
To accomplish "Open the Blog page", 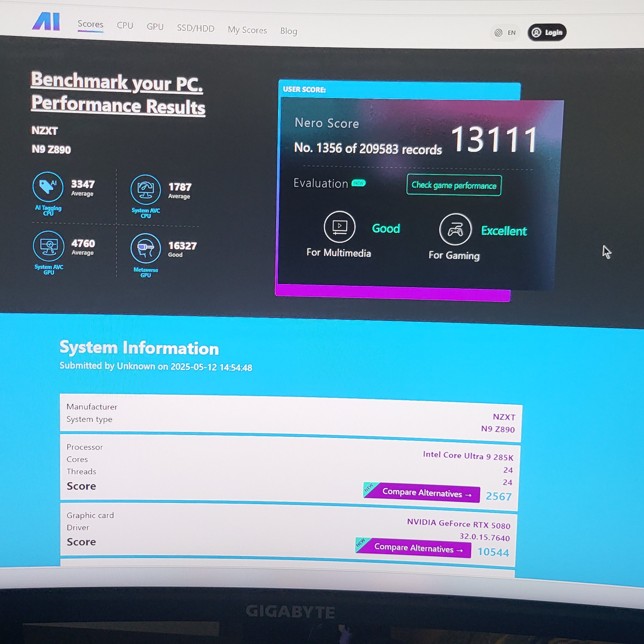I will pyautogui.click(x=289, y=31).
